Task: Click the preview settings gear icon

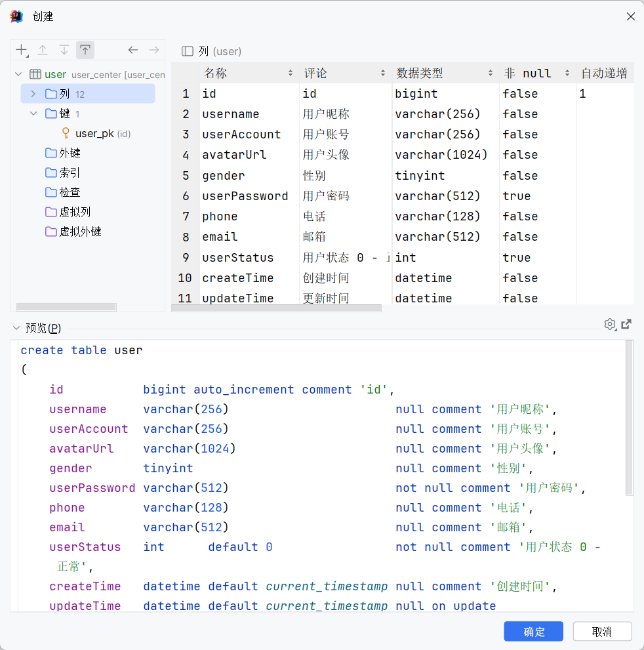Action: pos(610,325)
